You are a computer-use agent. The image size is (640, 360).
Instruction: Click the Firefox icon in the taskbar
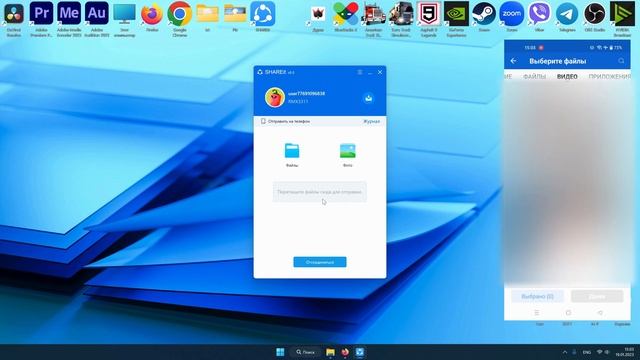pyautogui.click(x=345, y=352)
